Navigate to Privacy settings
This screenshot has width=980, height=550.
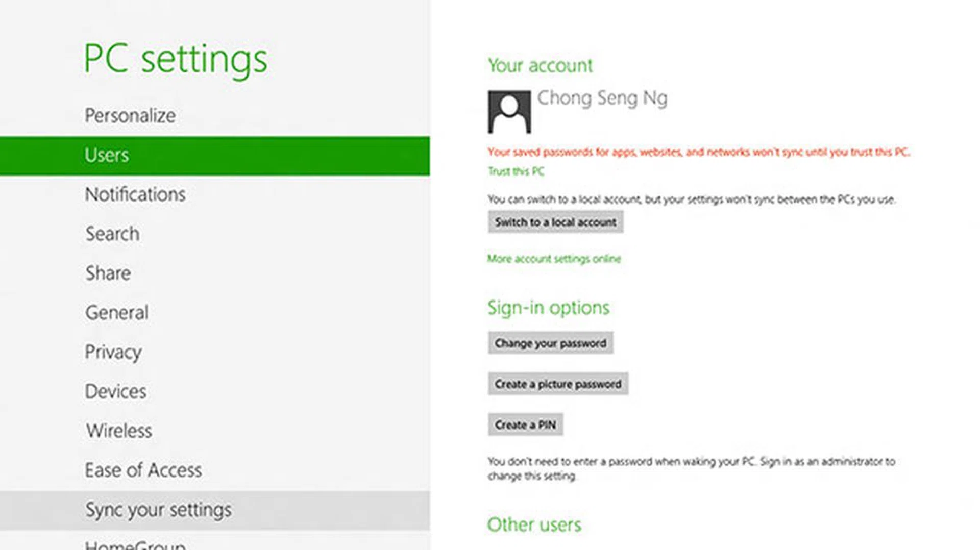(113, 352)
